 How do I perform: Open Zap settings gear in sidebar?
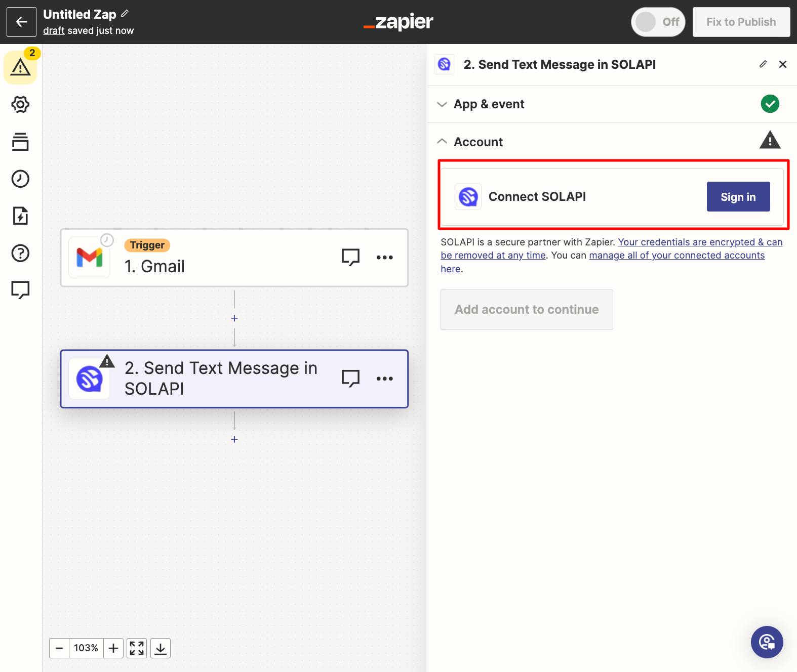20,105
